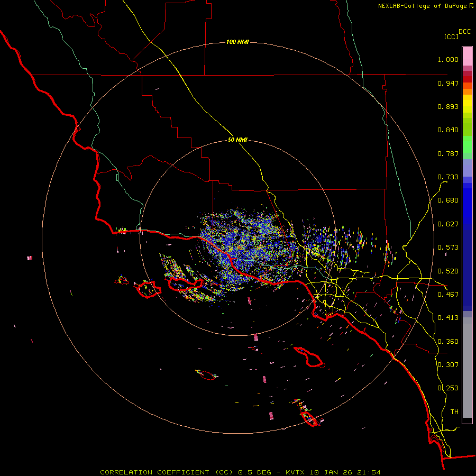Click the Correlation Coefficient KVTX caption text
Image resolution: width=476 pixels, height=476 pixels.
tap(240, 472)
